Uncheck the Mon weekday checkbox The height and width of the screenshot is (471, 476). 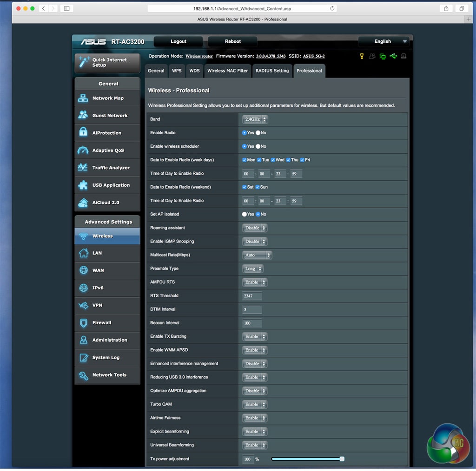(245, 160)
